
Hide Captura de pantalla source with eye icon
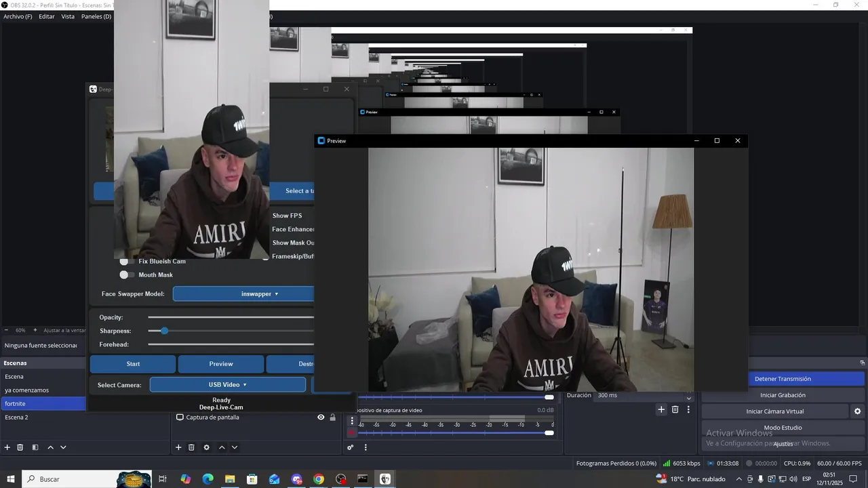[321, 418]
